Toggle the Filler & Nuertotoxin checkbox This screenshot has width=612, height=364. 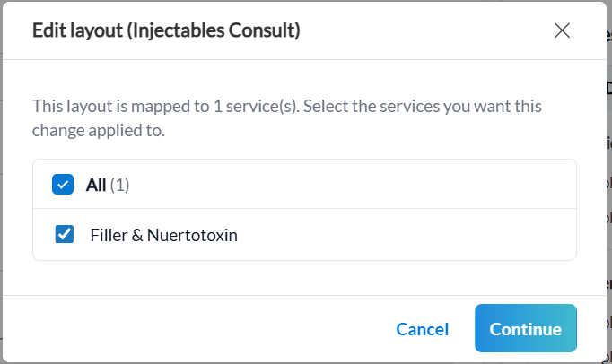65,235
